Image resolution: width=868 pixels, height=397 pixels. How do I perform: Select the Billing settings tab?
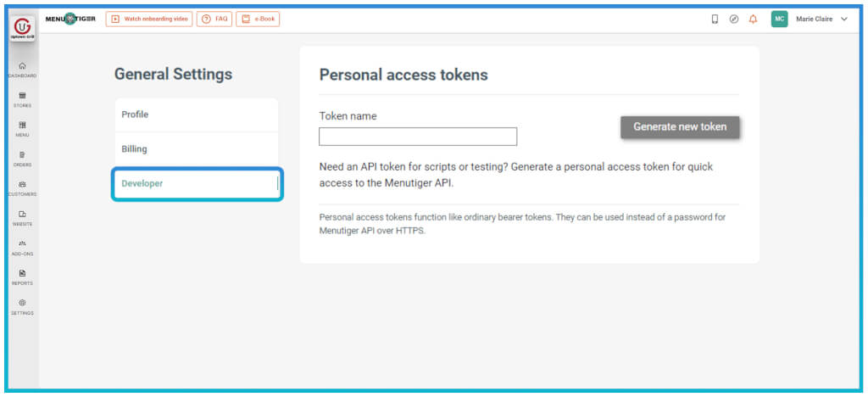click(x=196, y=149)
